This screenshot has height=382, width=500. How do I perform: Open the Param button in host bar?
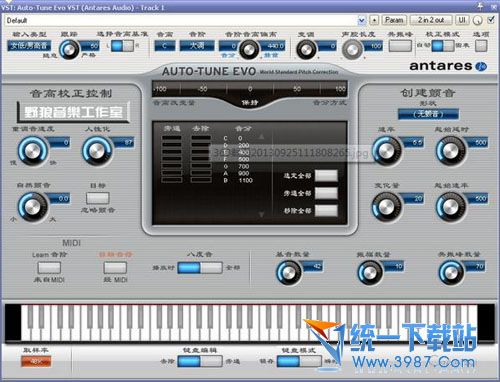394,20
